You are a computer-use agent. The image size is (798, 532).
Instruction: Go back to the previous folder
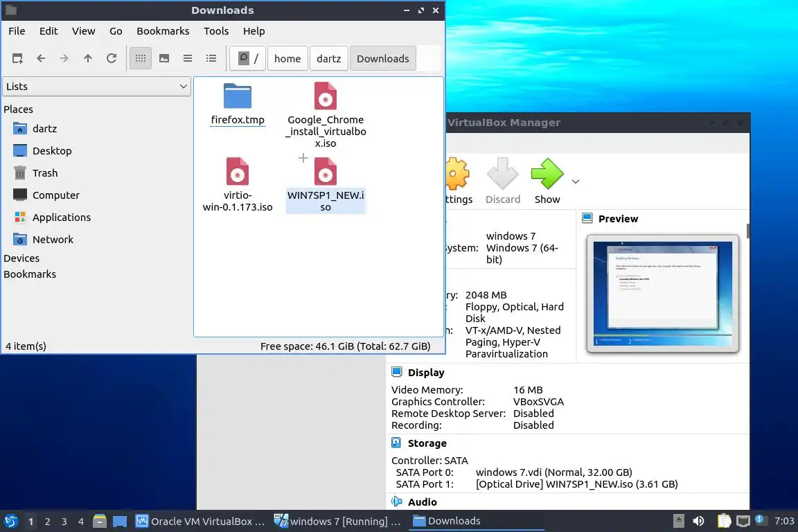42,59
